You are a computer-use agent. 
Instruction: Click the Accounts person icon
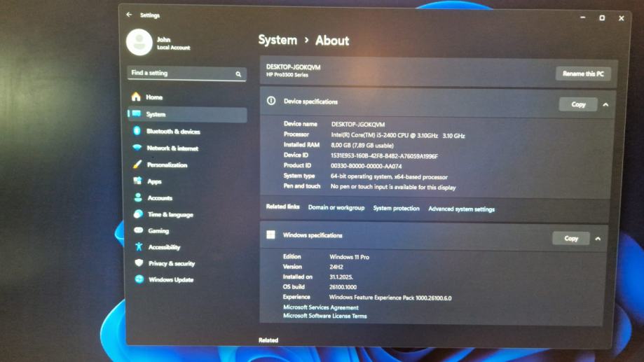click(x=138, y=197)
